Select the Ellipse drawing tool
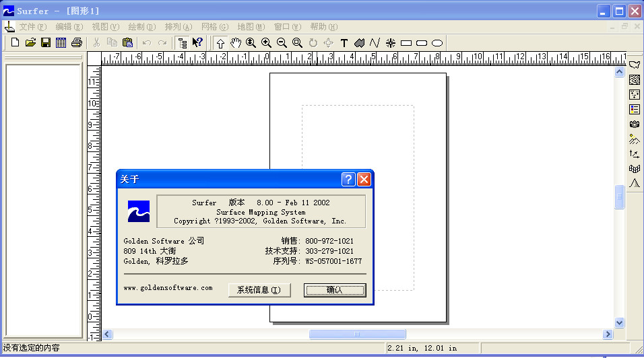Screen dimensions: 644x358 tap(437, 42)
